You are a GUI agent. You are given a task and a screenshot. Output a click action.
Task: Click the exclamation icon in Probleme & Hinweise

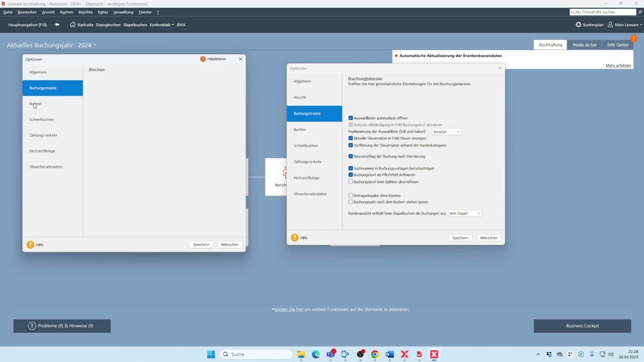click(x=32, y=326)
